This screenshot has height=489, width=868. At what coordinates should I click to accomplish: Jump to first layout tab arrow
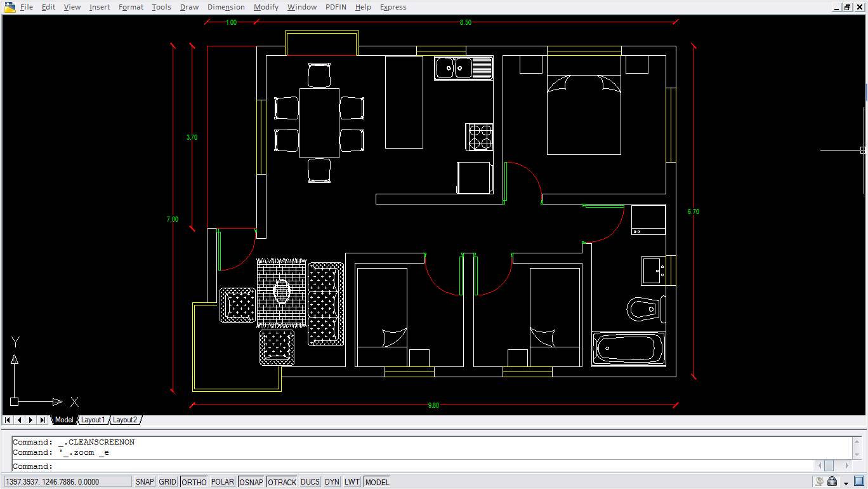8,420
